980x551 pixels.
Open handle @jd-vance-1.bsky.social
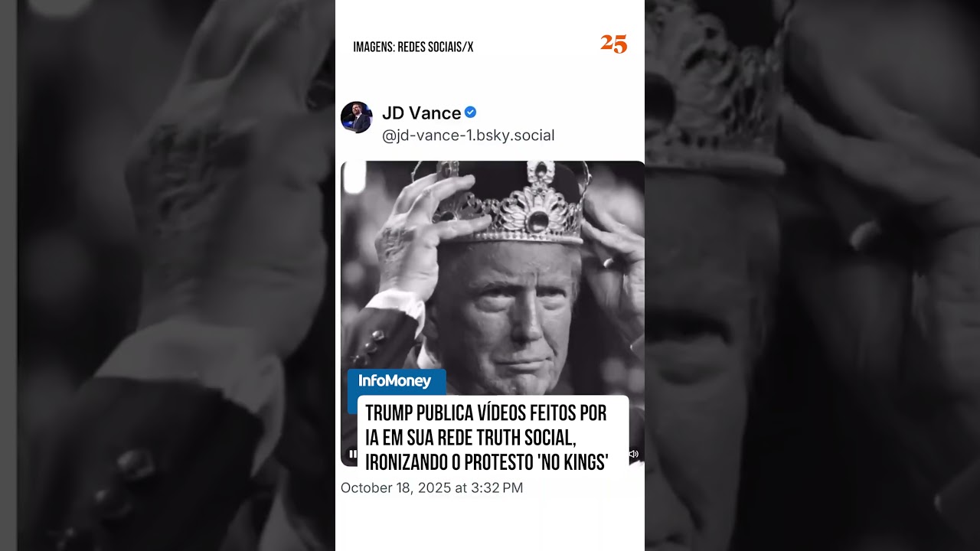click(468, 135)
